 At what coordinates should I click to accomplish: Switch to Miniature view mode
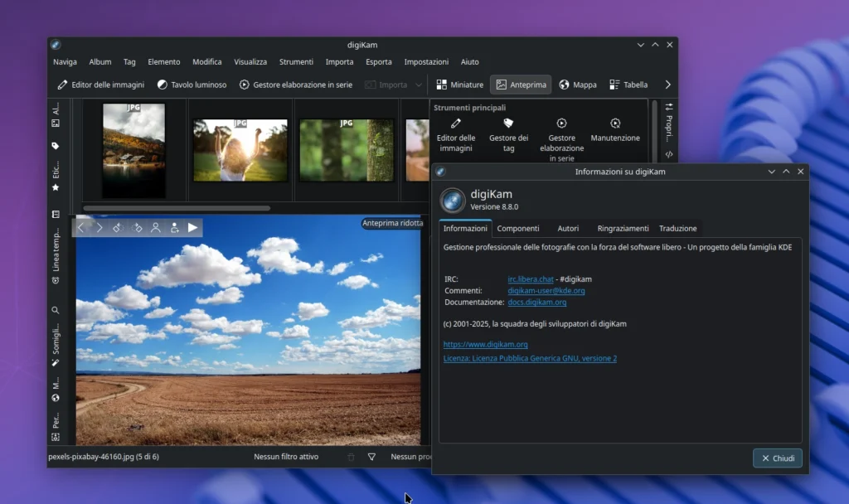pos(455,84)
